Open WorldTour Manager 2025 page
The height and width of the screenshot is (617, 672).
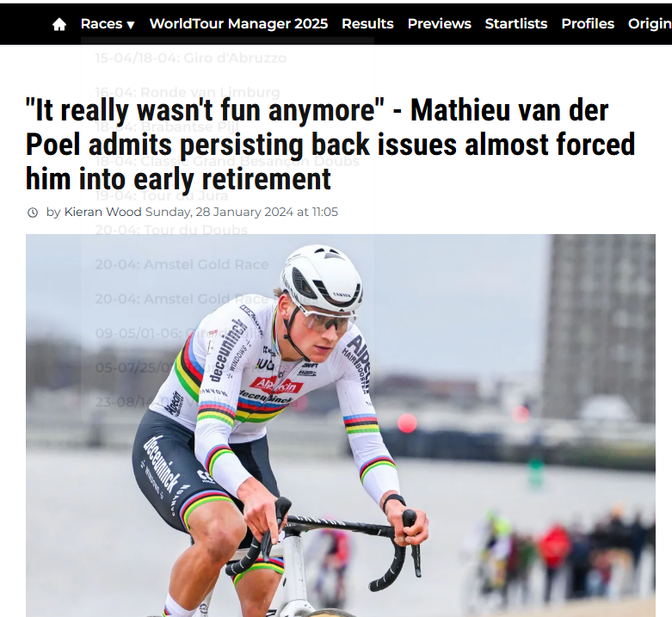tap(238, 24)
